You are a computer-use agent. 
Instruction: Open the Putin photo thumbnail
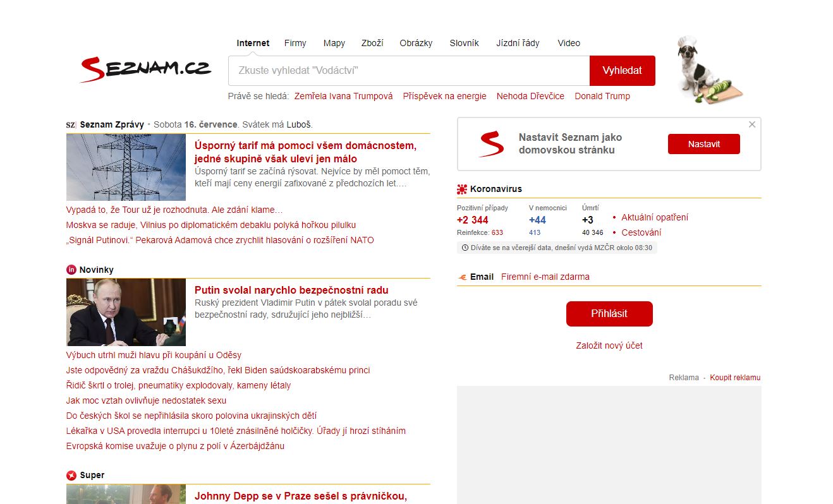126,312
